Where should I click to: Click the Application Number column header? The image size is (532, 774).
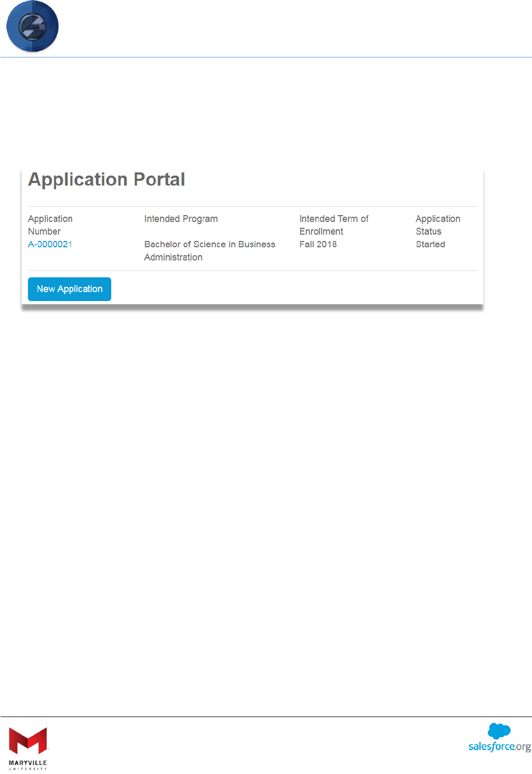tap(50, 225)
